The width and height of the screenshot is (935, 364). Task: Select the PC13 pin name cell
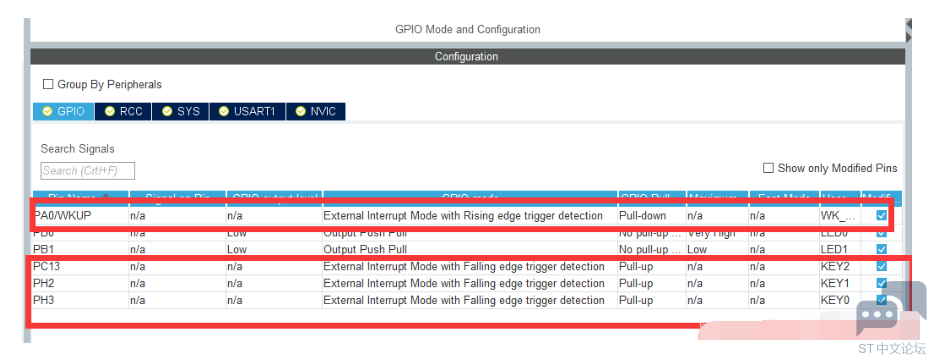click(x=80, y=266)
